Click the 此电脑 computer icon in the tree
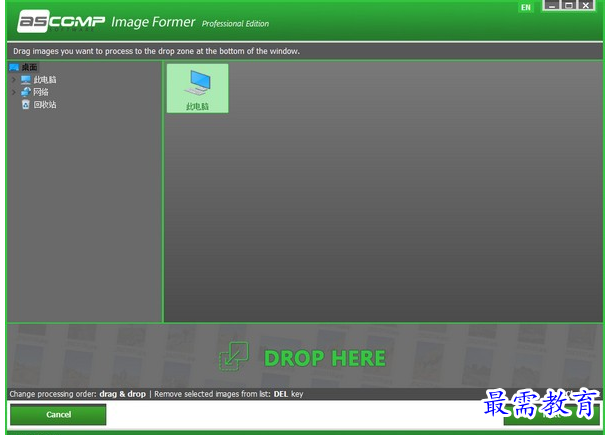605x435 pixels. [26, 80]
